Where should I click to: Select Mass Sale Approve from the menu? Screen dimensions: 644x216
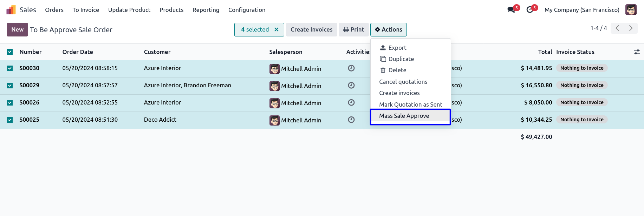click(x=404, y=116)
